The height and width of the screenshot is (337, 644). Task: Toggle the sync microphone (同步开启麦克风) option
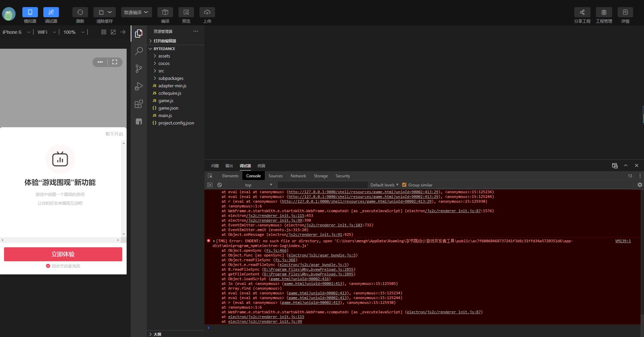(48, 266)
